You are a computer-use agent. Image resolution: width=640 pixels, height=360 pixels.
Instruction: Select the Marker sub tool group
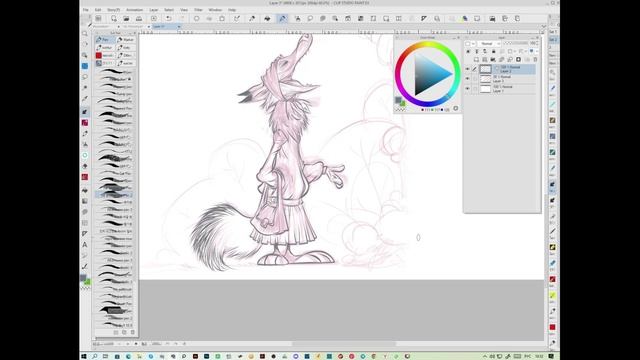coord(126,40)
